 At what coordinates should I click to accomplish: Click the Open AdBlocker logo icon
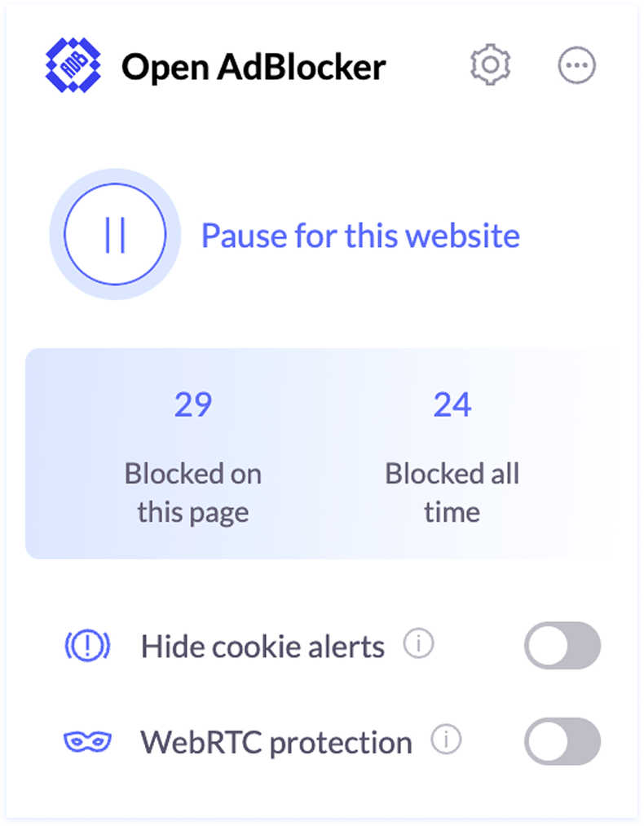[72, 67]
